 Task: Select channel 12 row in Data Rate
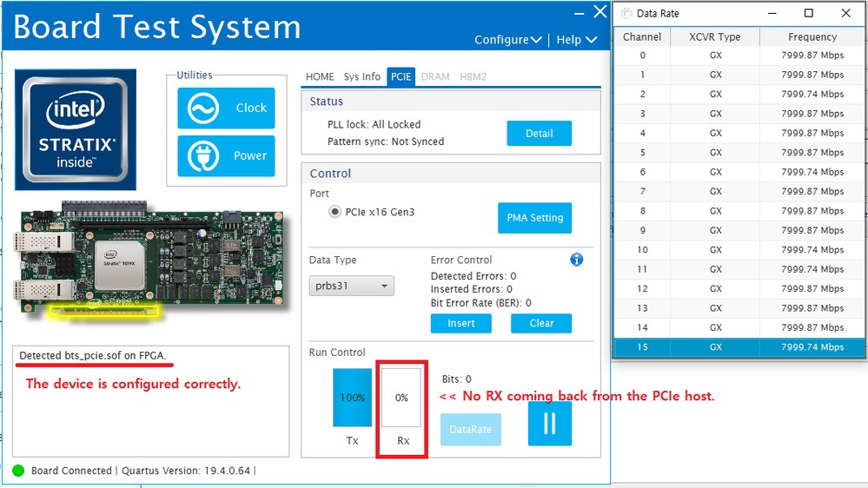pos(739,289)
